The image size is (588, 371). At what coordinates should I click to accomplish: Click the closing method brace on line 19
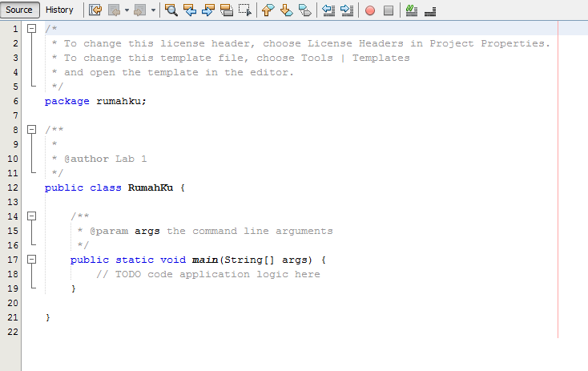click(x=74, y=288)
